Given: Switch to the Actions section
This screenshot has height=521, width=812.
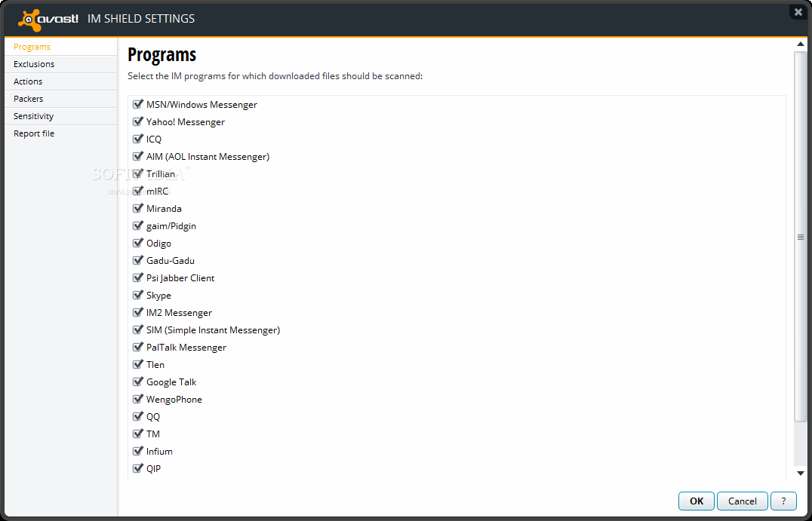Looking at the screenshot, I should [61, 81].
